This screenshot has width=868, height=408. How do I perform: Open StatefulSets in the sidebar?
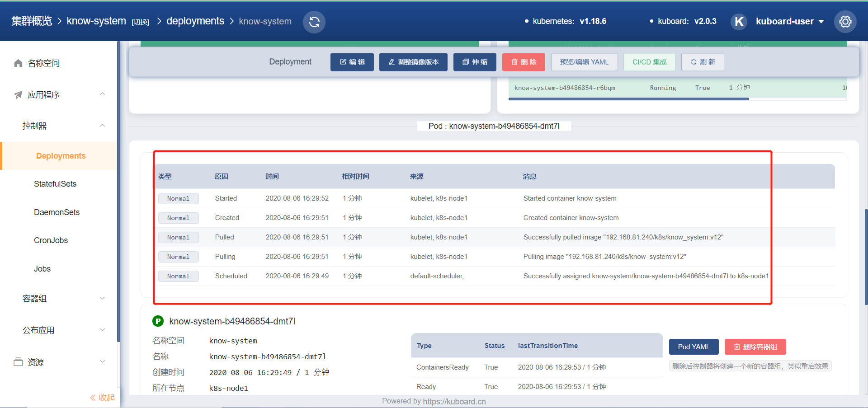coord(55,184)
